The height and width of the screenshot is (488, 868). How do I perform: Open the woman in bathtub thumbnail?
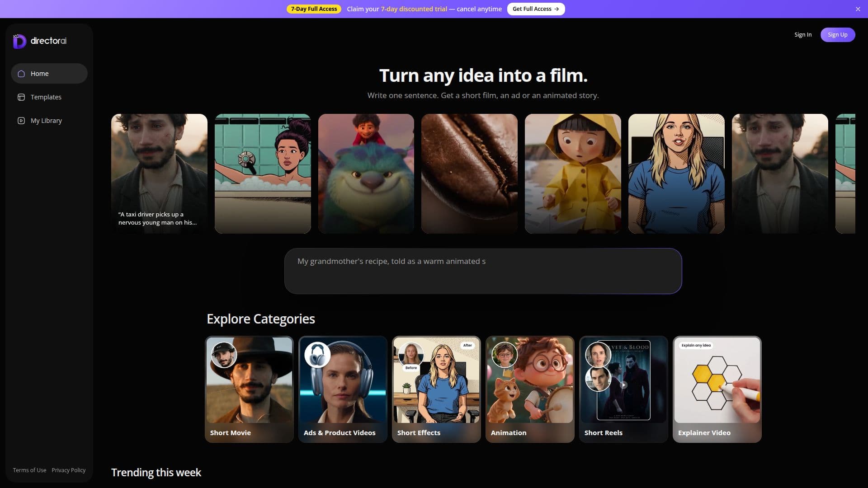[x=263, y=174]
